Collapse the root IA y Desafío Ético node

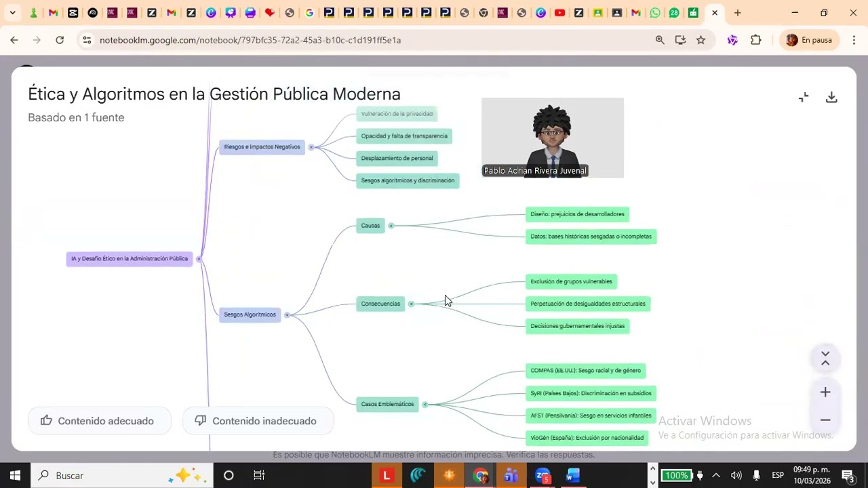tap(199, 259)
